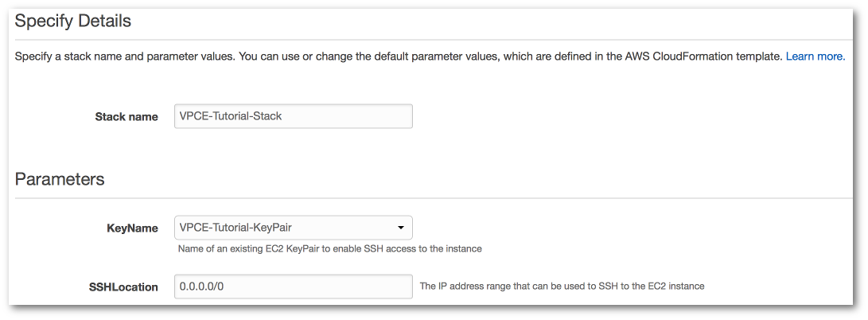
Task: Click the VPCE-Tutorial-Stack text in the field
Action: [x=231, y=116]
